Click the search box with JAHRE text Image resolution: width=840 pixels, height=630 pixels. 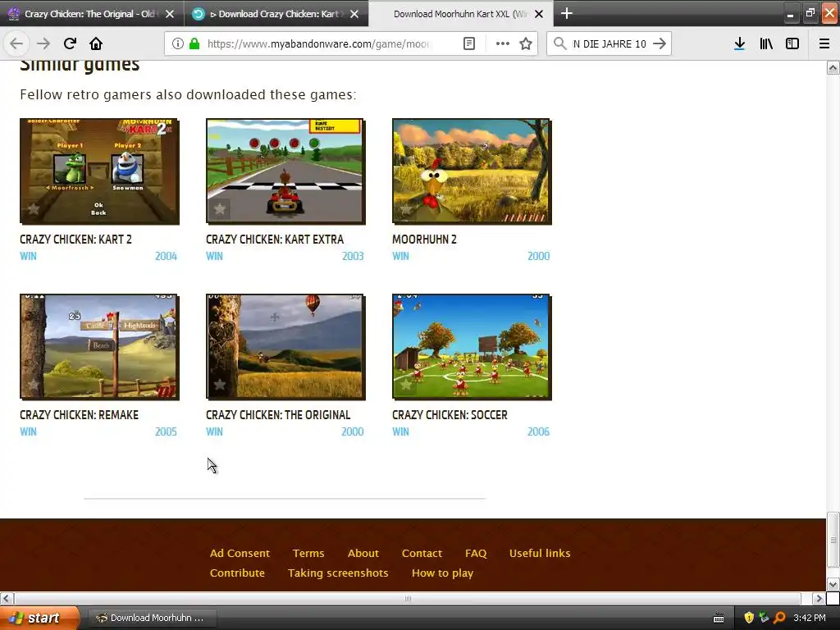pyautogui.click(x=609, y=43)
